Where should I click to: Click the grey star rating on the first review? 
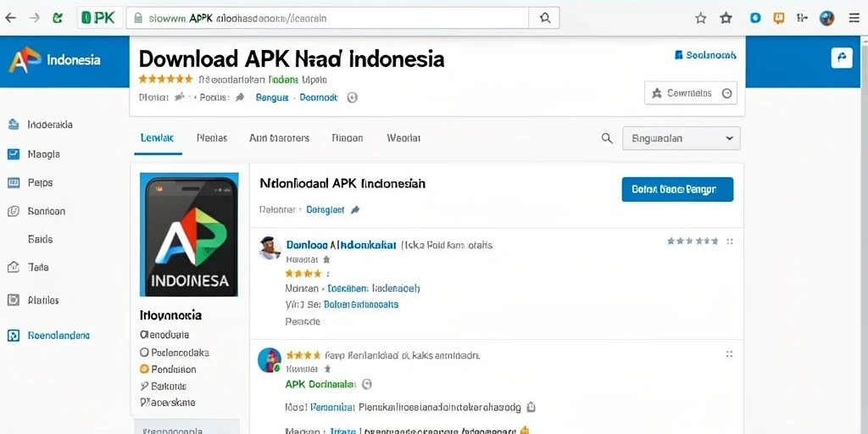click(693, 242)
